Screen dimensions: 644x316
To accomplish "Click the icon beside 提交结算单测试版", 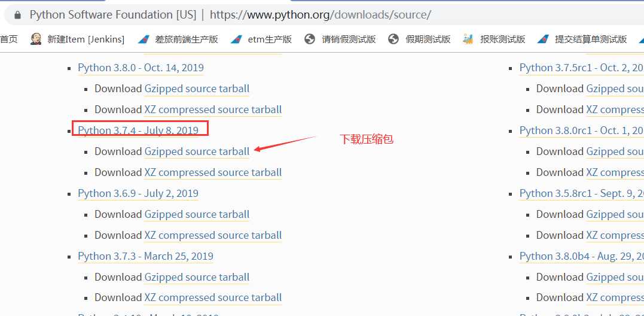I will coord(542,39).
